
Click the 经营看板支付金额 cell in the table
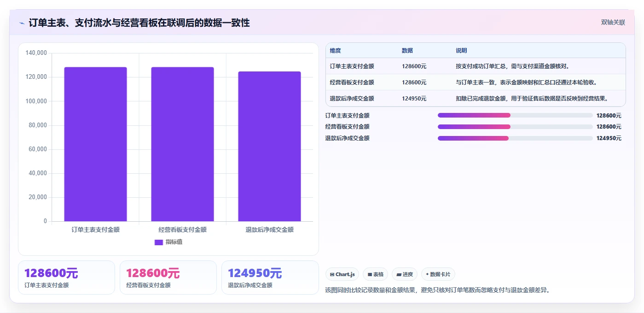click(352, 83)
